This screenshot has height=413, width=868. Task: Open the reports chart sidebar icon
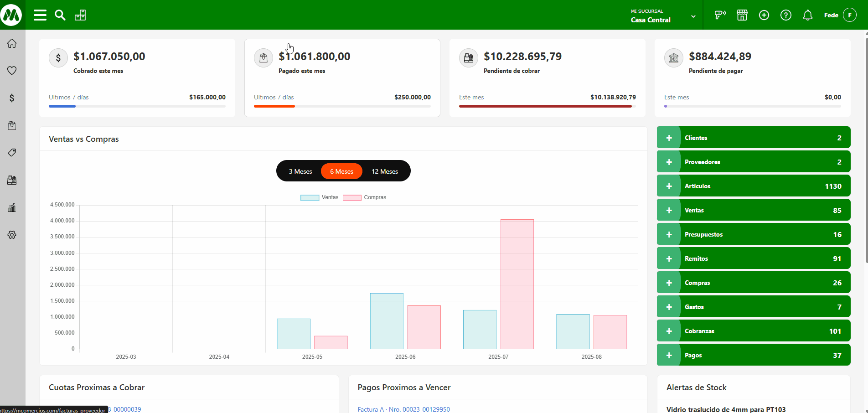coord(12,207)
